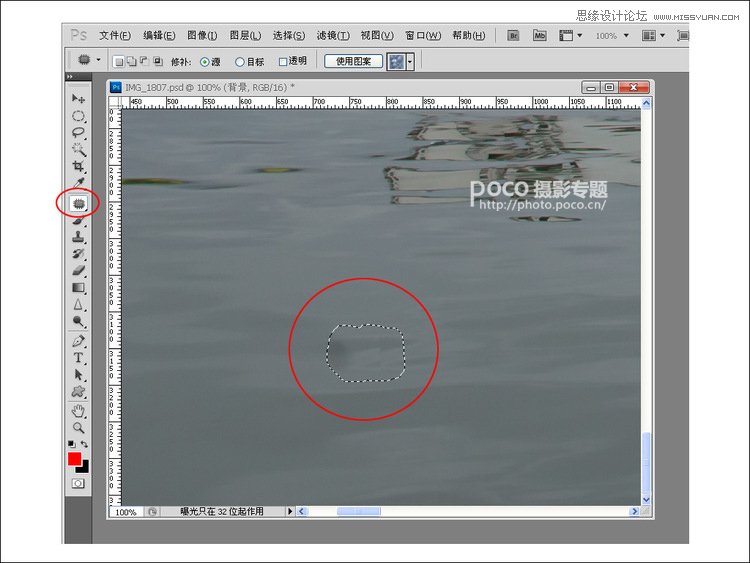
Task: Select the Zoom tool
Action: [78, 428]
